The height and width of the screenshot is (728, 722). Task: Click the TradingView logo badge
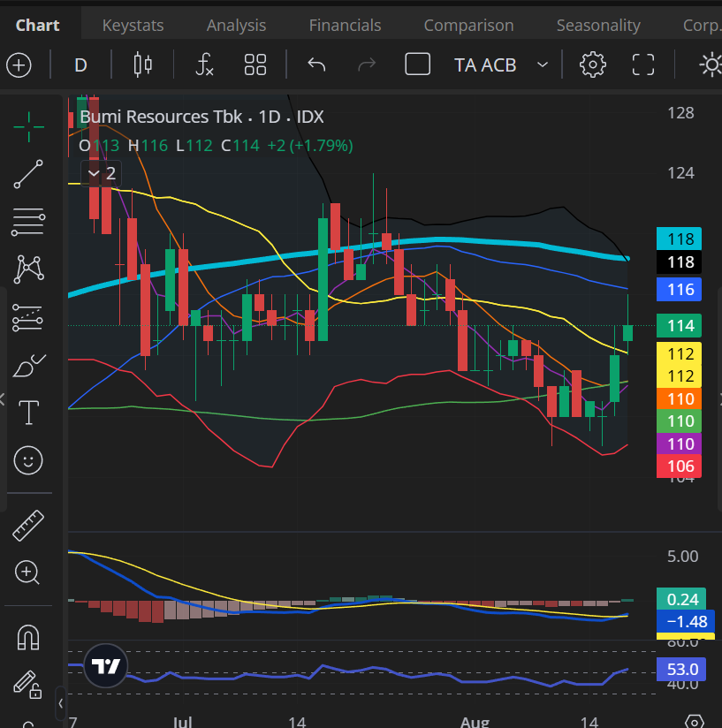(x=106, y=666)
